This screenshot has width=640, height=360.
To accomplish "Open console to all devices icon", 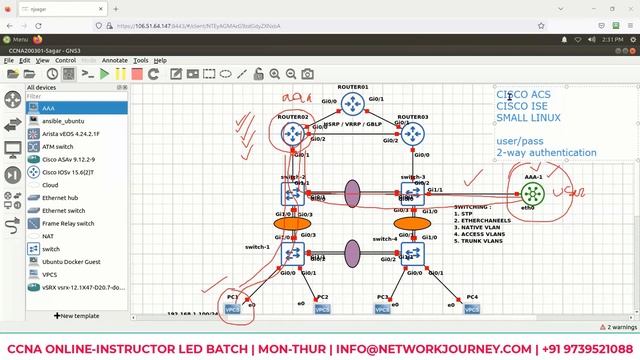I will coord(87,74).
